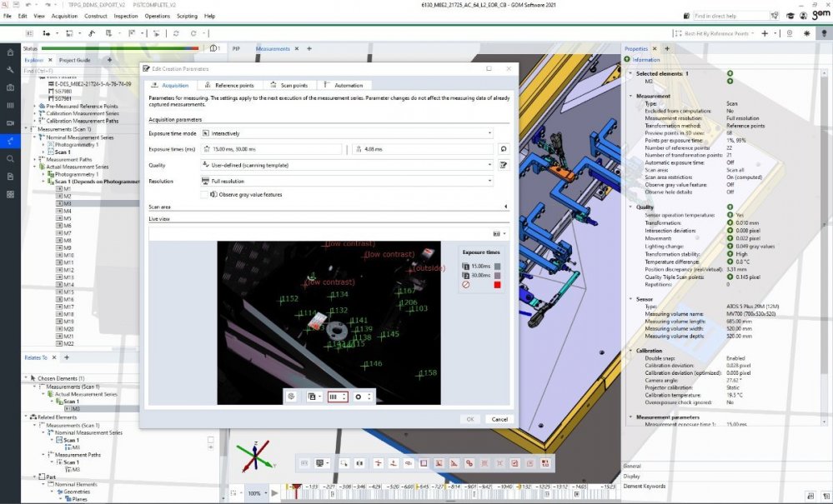Click the recalculate icon in main toolbar
Screen dimensions: 833x504
tap(193, 32)
